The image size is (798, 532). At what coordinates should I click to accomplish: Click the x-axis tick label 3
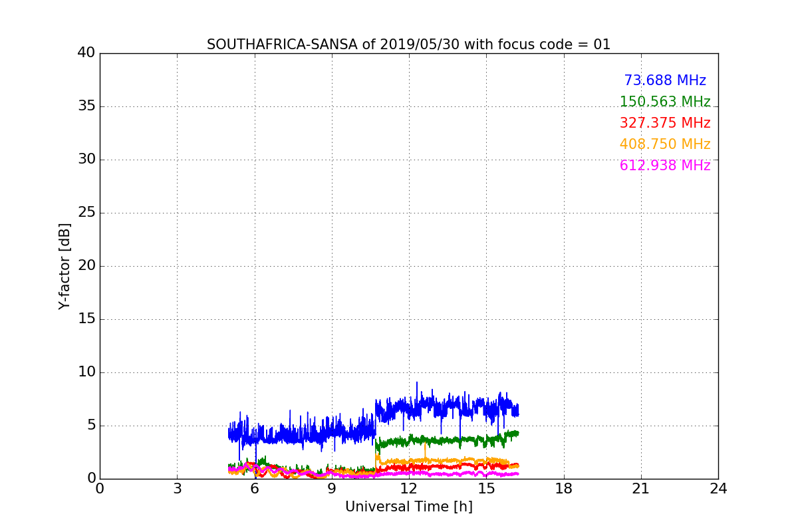point(177,488)
